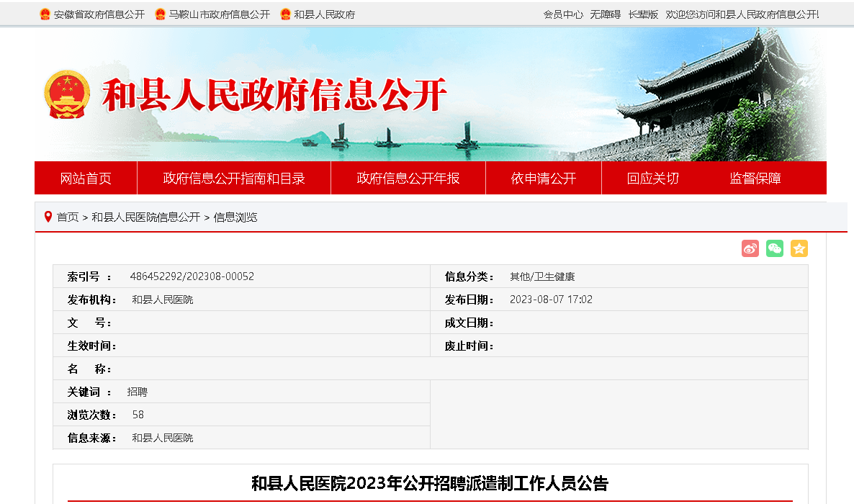Open 网站首页 in the red nav bar
Screen dimensions: 854x504
tap(86, 178)
